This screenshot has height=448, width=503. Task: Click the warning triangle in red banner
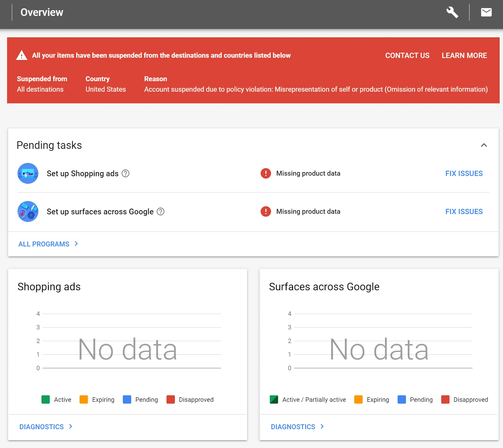(x=22, y=55)
